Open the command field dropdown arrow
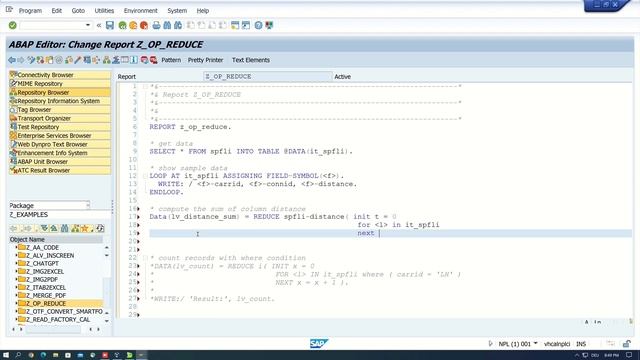Image resolution: width=640 pixels, height=360 pixels. point(88,25)
